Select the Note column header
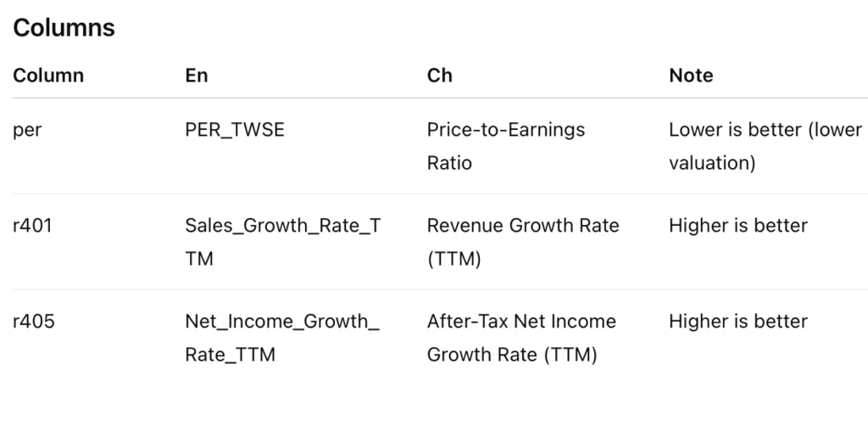Screen dimensions: 868x425 tap(691, 75)
